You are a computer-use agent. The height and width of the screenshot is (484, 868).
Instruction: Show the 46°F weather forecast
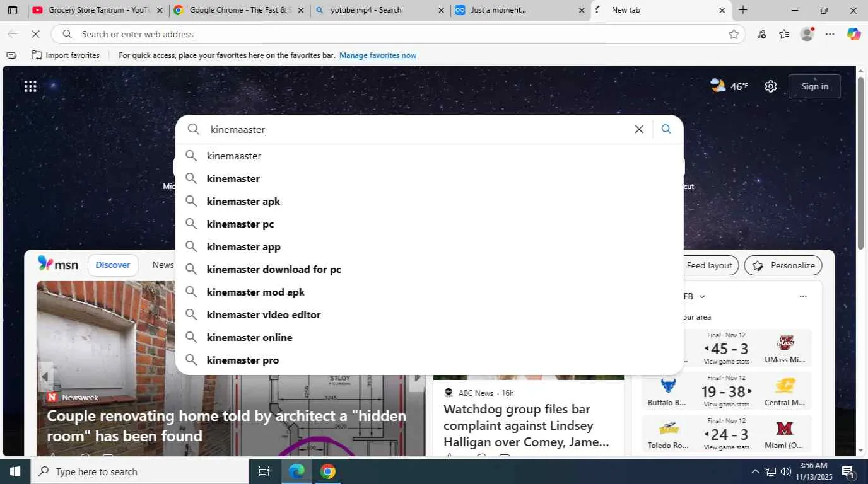(729, 86)
